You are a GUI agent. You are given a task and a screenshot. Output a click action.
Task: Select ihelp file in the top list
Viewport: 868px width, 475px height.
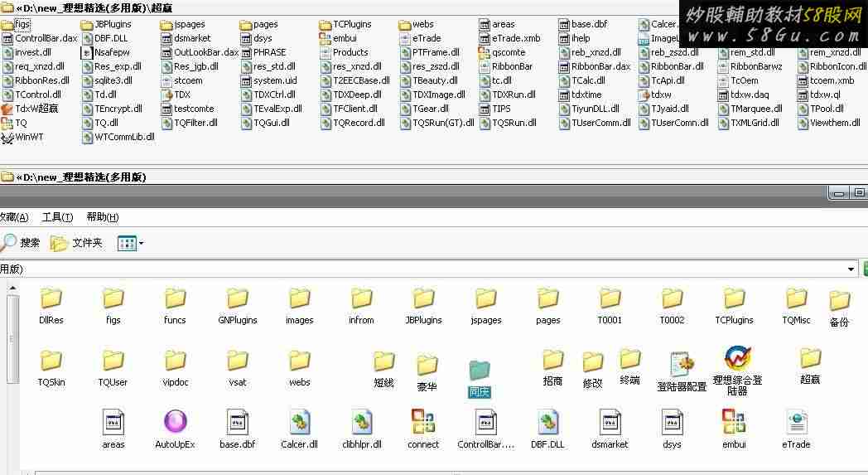(574, 38)
